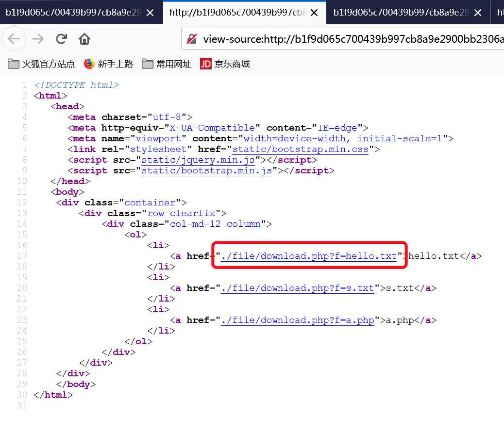The image size is (504, 438).
Task: Click the "col-md-12 column" class value
Action: click(215, 224)
